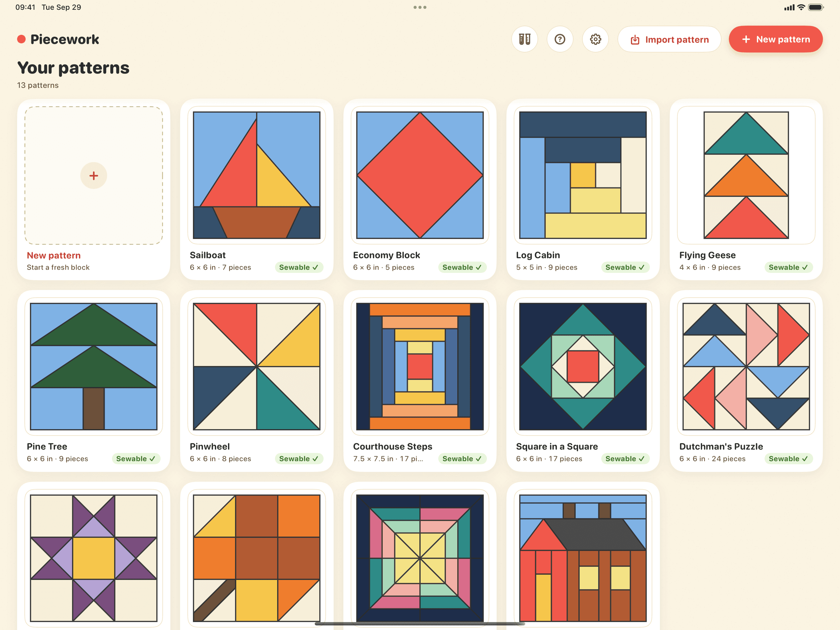Open the help question mark icon
Image resolution: width=840 pixels, height=630 pixels.
(x=560, y=39)
